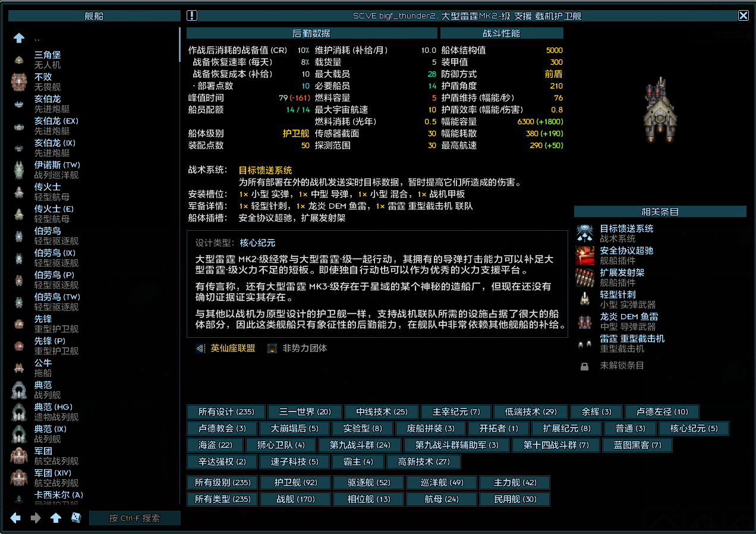This screenshot has height=534, width=756.
Task: Click the up-arrow icon above the ship list
Action: (x=19, y=38)
